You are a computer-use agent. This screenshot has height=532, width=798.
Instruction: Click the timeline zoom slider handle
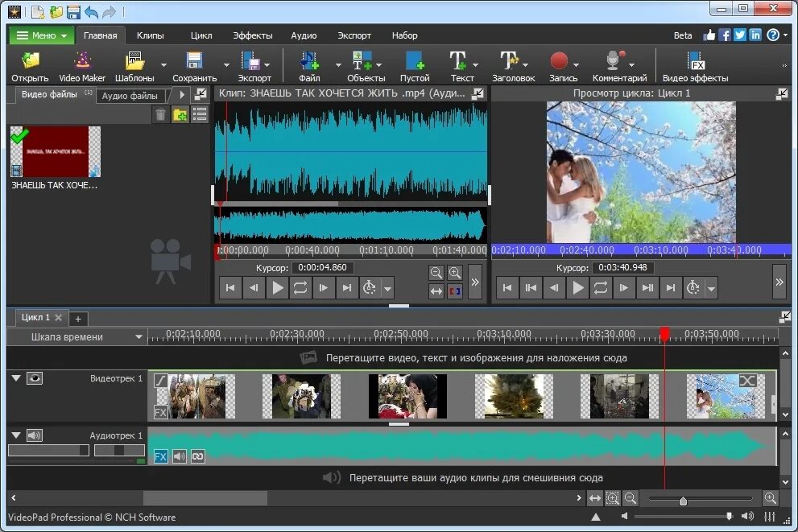pos(683,501)
